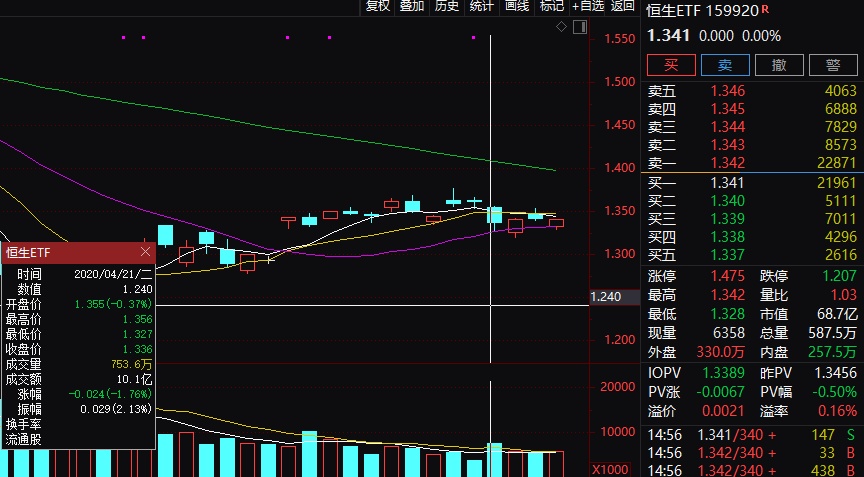Viewport: 864px width, 477px height.
Task: Click the diamond icon above the price axis
Action: point(561,26)
